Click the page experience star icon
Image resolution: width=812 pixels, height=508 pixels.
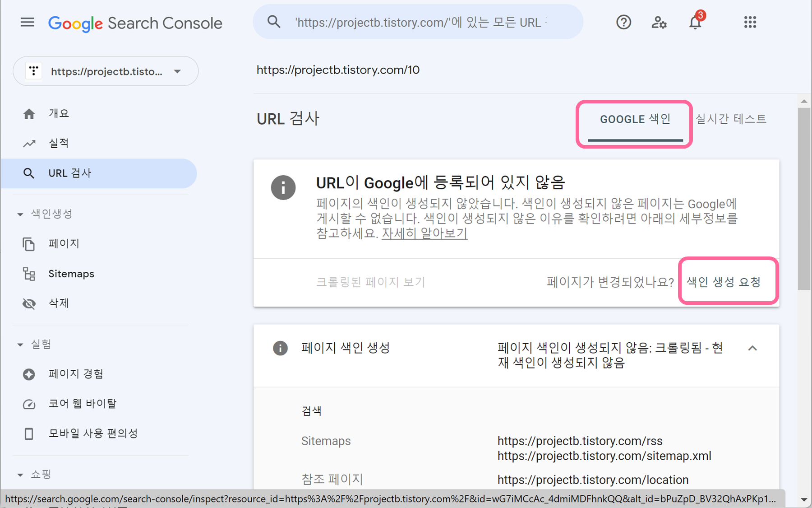coord(29,374)
